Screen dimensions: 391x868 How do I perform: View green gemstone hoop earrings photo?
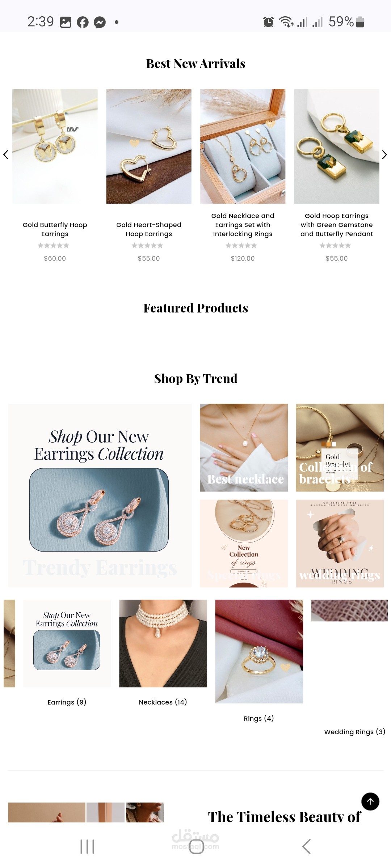tap(337, 146)
